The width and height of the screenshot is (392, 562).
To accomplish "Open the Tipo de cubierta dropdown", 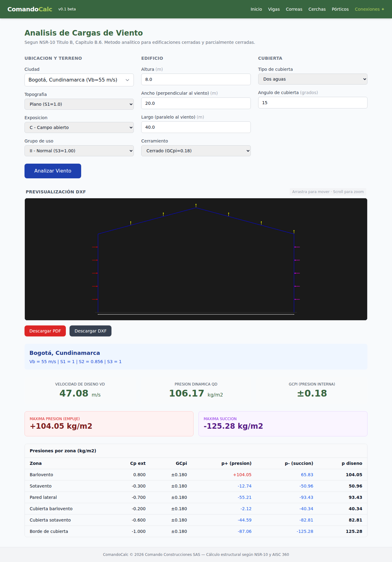I will click(313, 79).
